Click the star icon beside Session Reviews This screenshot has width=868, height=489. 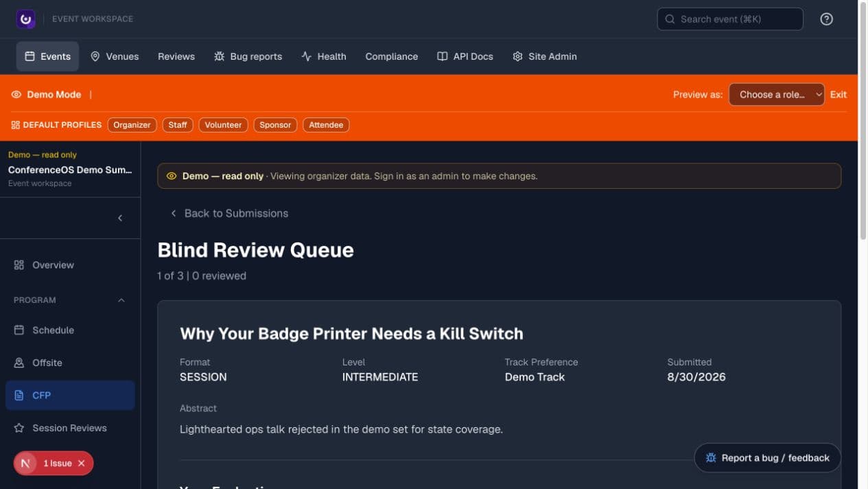[x=19, y=428]
